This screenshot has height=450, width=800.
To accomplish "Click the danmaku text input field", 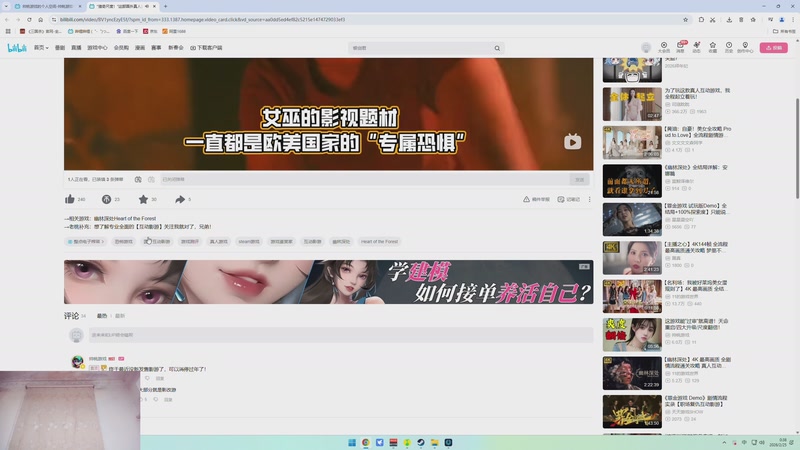I will tap(364, 180).
